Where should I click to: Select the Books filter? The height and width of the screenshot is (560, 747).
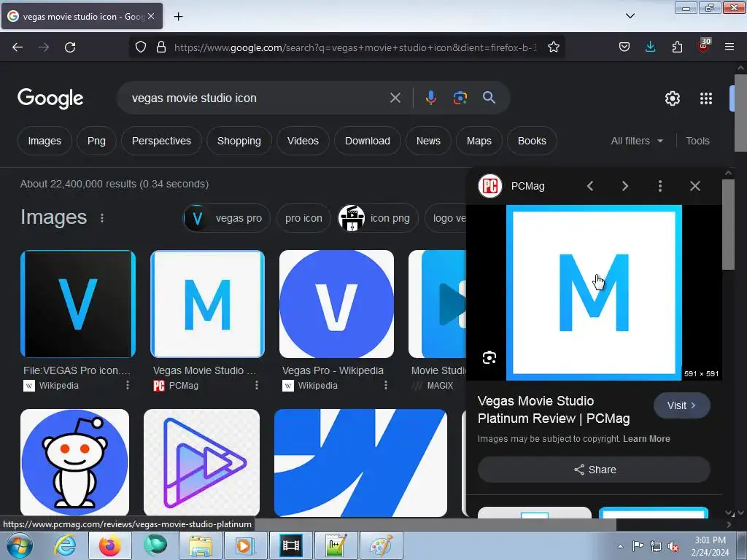pos(532,141)
